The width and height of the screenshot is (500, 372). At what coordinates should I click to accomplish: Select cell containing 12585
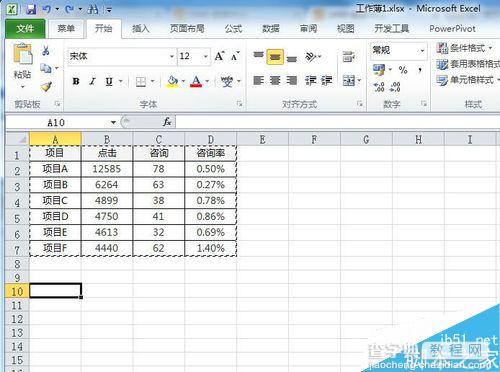point(107,169)
